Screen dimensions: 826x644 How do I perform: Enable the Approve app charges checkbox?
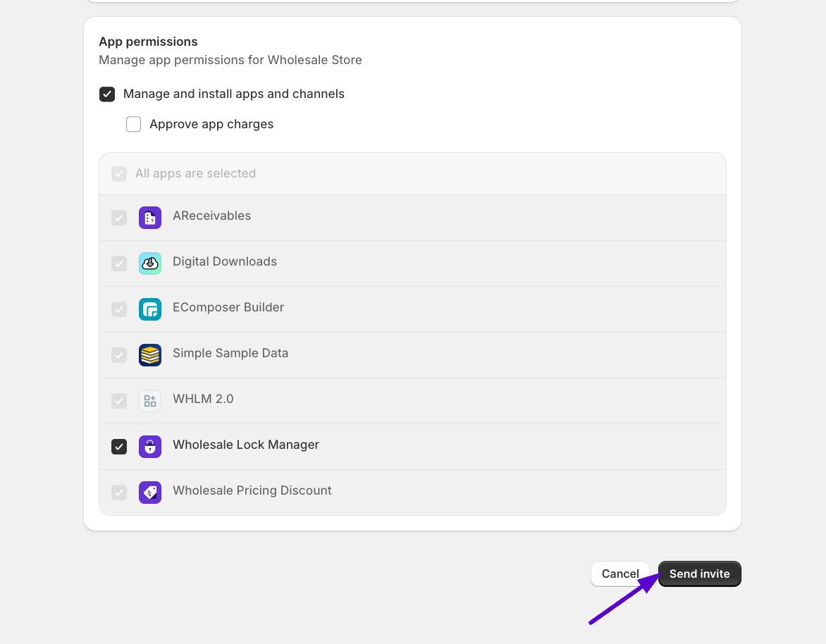133,124
